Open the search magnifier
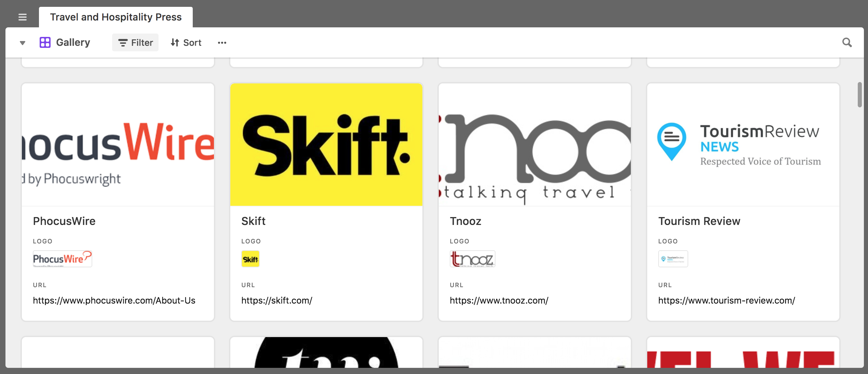The width and height of the screenshot is (868, 374). point(847,42)
